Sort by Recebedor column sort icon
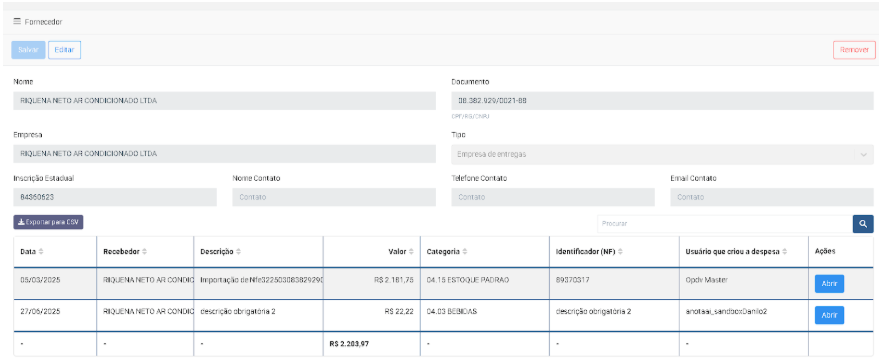879x361 pixels. point(145,252)
